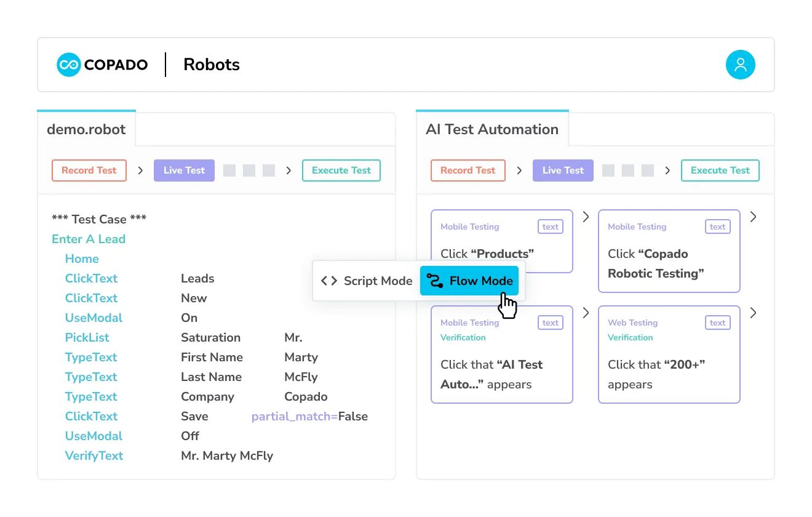Expand the chevron beside the Copado Robotic Testing card
812x517 pixels.
(x=752, y=217)
